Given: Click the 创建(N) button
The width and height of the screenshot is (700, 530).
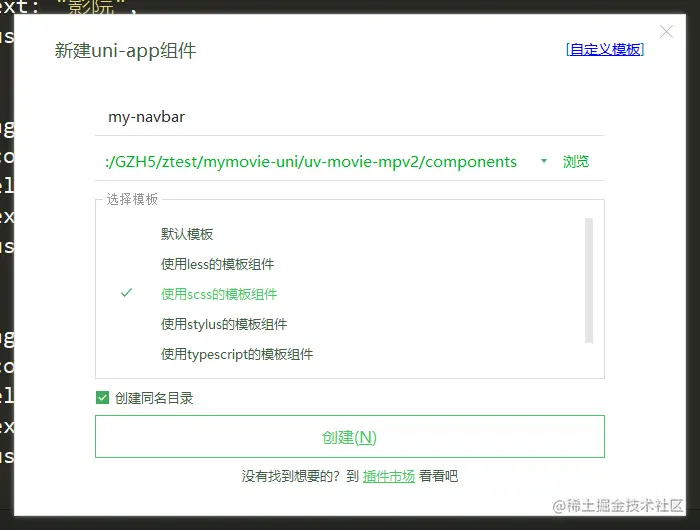Looking at the screenshot, I should coord(350,437).
